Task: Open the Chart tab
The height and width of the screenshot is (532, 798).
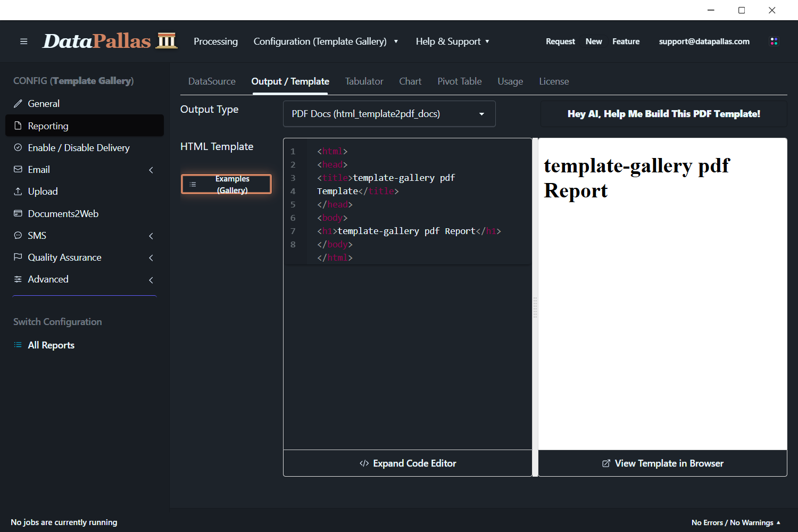Action: click(410, 81)
